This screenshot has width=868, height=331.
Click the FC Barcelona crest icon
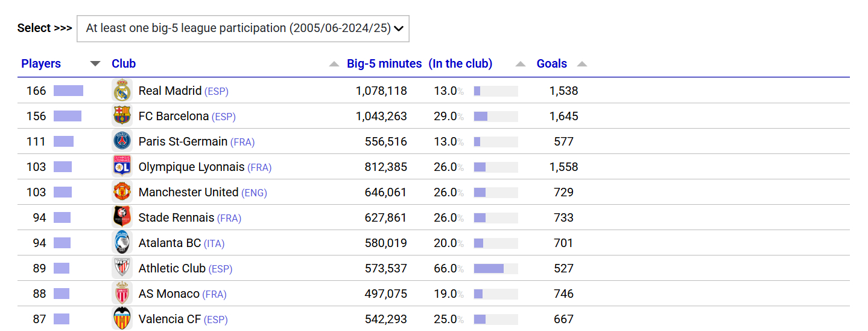pos(122,116)
